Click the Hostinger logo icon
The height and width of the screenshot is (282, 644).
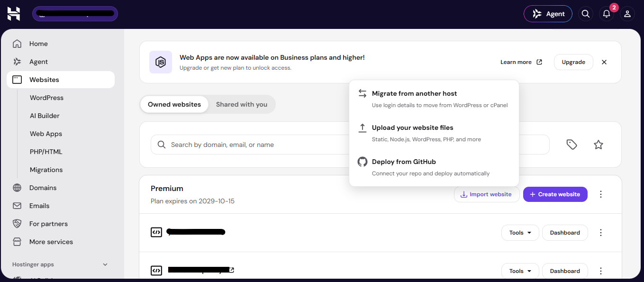[x=14, y=14]
